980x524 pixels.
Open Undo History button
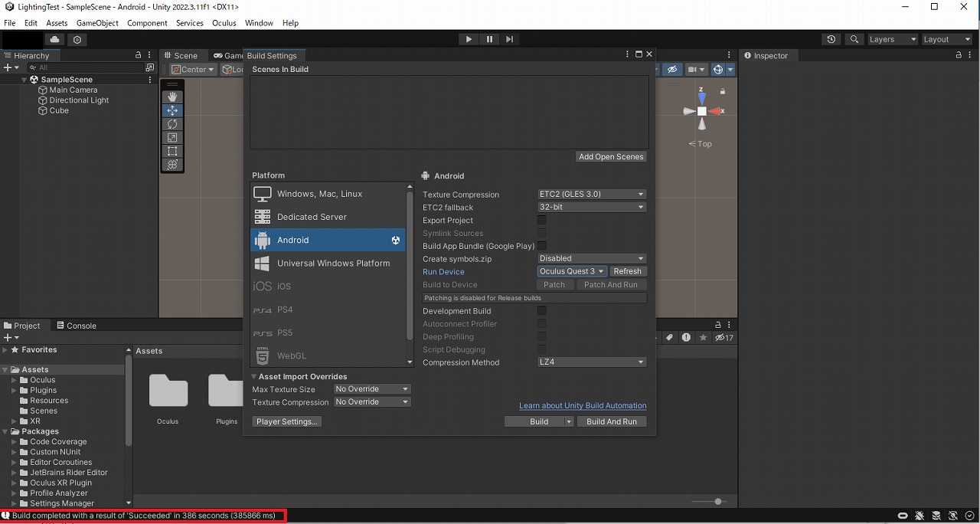pyautogui.click(x=832, y=39)
